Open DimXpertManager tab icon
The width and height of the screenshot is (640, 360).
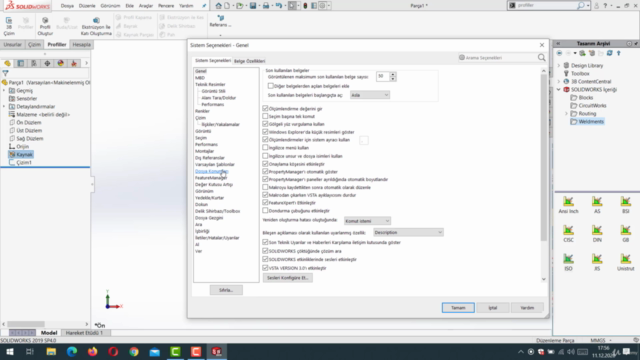(x=47, y=63)
